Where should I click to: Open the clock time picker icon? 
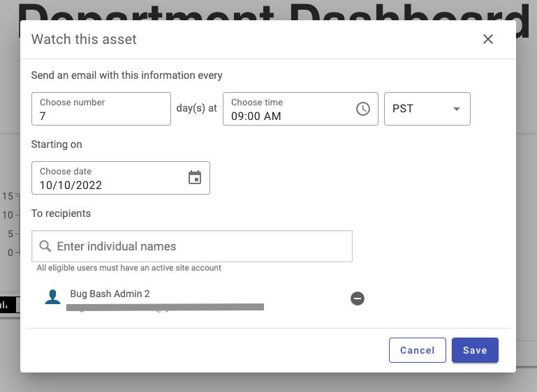coord(363,109)
